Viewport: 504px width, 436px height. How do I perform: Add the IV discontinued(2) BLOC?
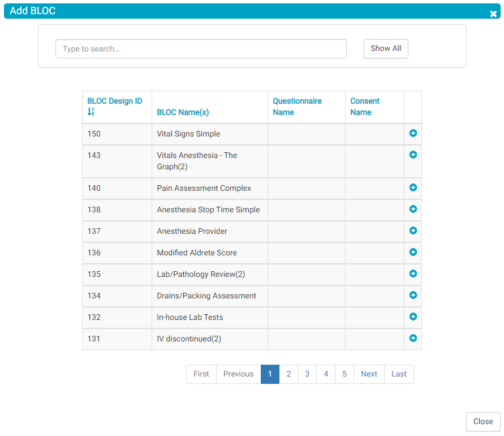coord(413,338)
